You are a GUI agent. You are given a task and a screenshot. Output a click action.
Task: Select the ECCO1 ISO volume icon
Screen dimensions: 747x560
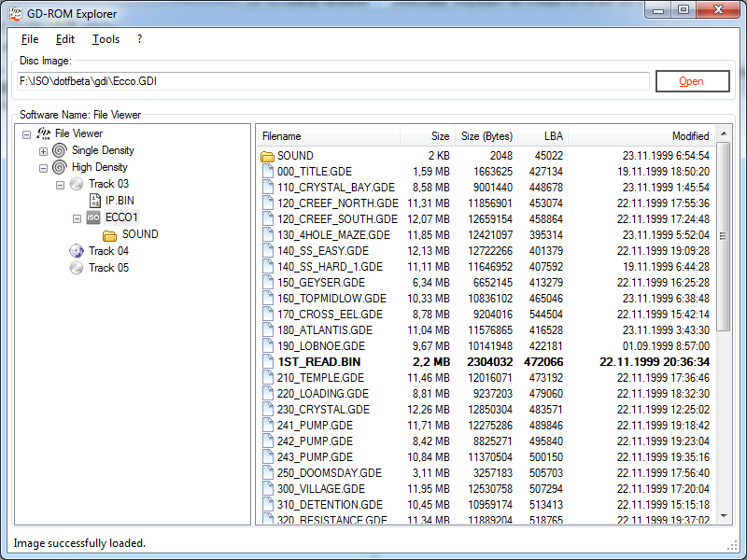pos(93,217)
